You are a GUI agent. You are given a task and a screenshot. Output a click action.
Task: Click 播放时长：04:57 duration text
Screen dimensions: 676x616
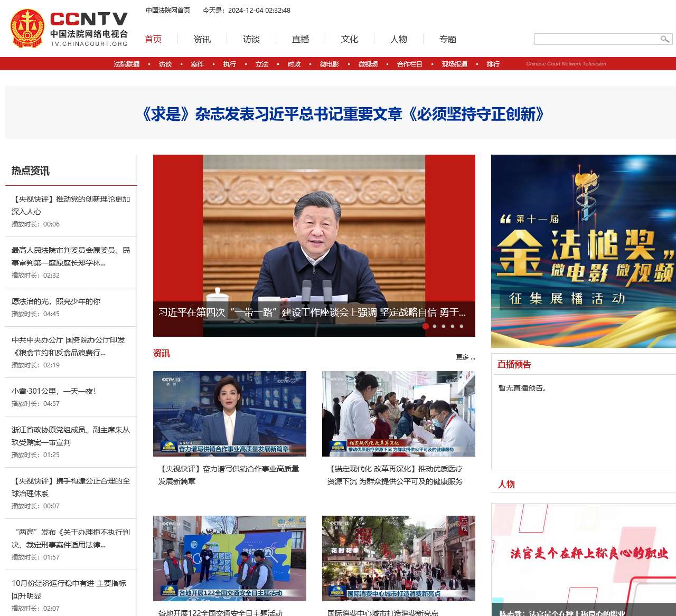[x=36, y=403]
